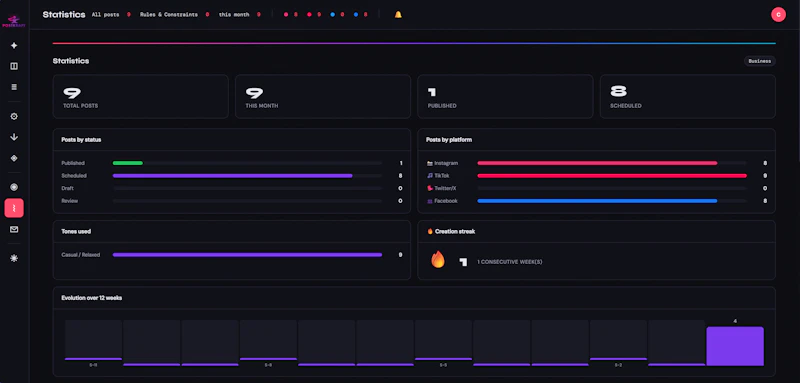Image resolution: width=800 pixels, height=383 pixels.
Task: Click All posts in the top bar
Action: tap(105, 15)
